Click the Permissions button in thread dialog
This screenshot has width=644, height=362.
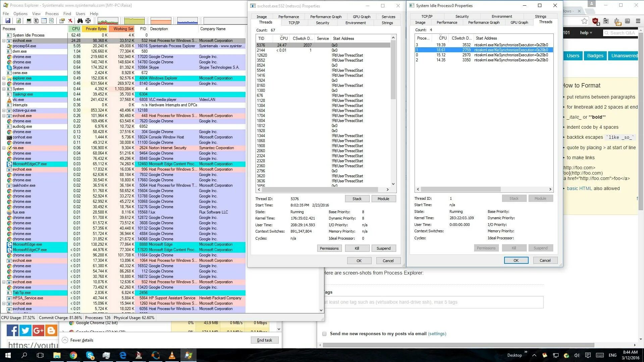click(329, 248)
